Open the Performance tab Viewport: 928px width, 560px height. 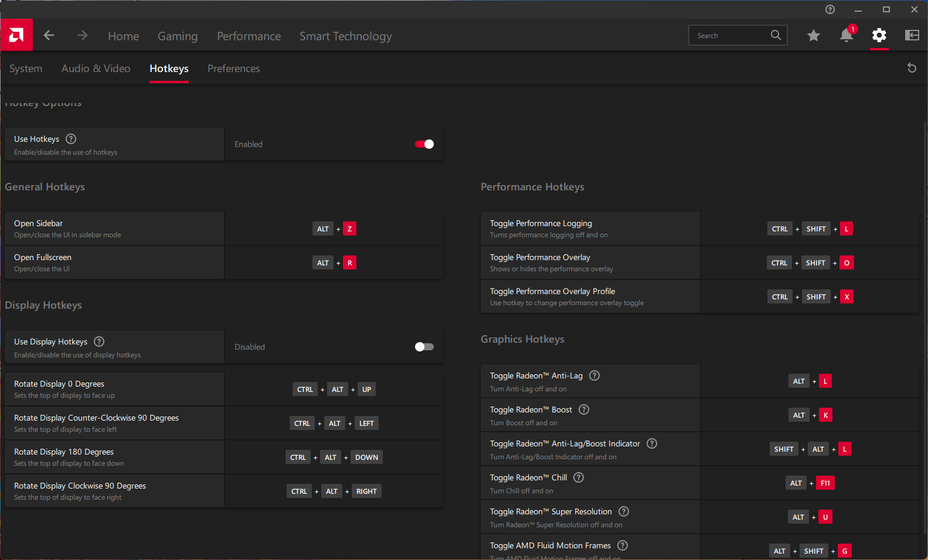[249, 36]
